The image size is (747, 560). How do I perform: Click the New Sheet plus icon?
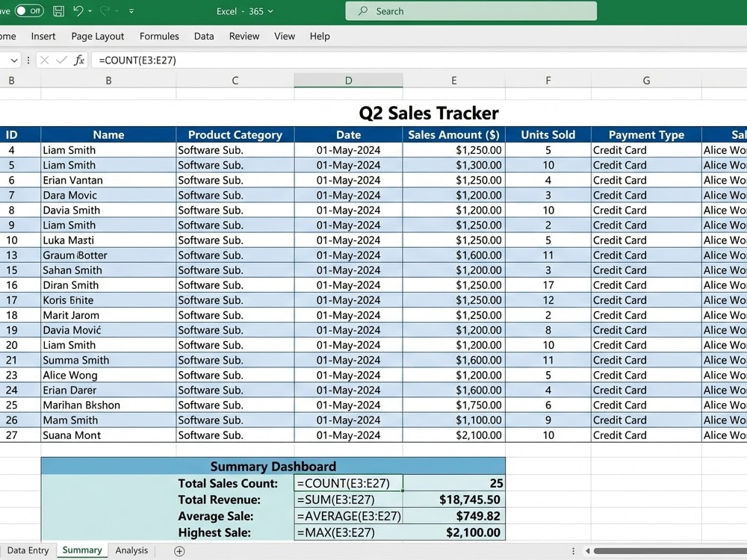pyautogui.click(x=179, y=552)
